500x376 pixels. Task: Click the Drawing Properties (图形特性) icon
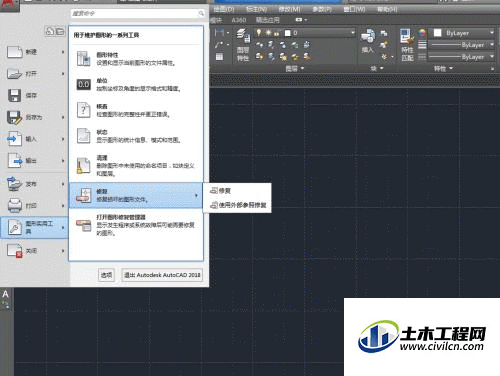tap(83, 59)
